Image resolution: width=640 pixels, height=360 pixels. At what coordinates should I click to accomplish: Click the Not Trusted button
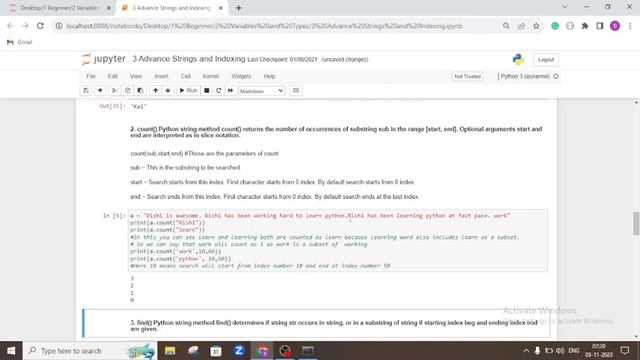tap(467, 76)
